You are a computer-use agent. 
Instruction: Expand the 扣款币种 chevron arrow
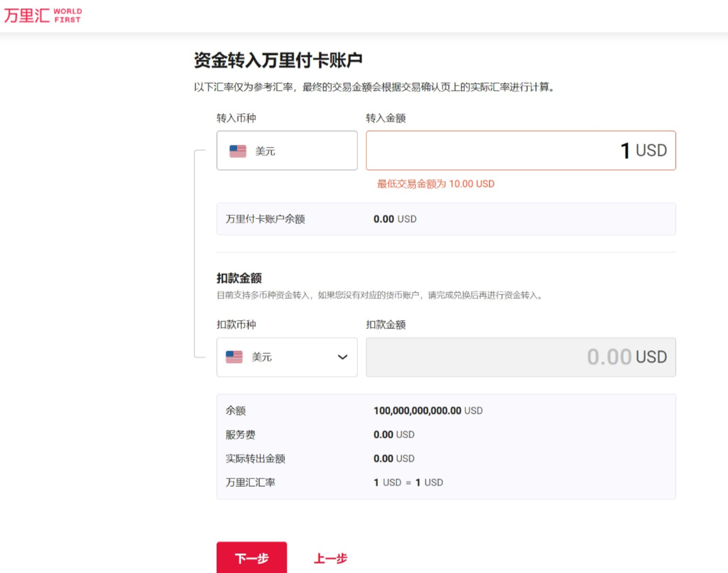(343, 357)
